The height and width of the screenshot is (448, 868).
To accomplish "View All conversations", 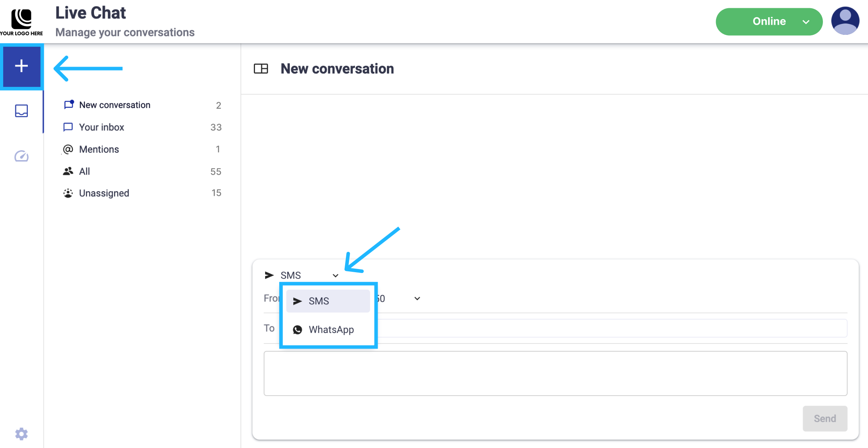I will point(85,172).
